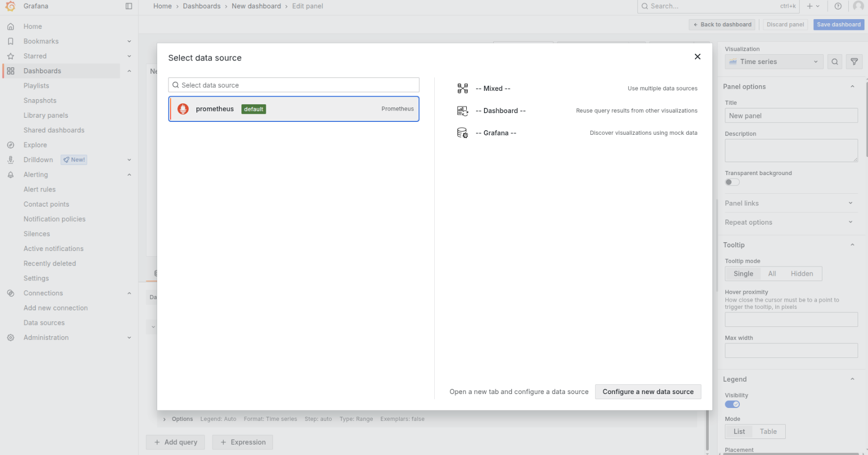Select Hidden tooltip mode

coord(801,274)
